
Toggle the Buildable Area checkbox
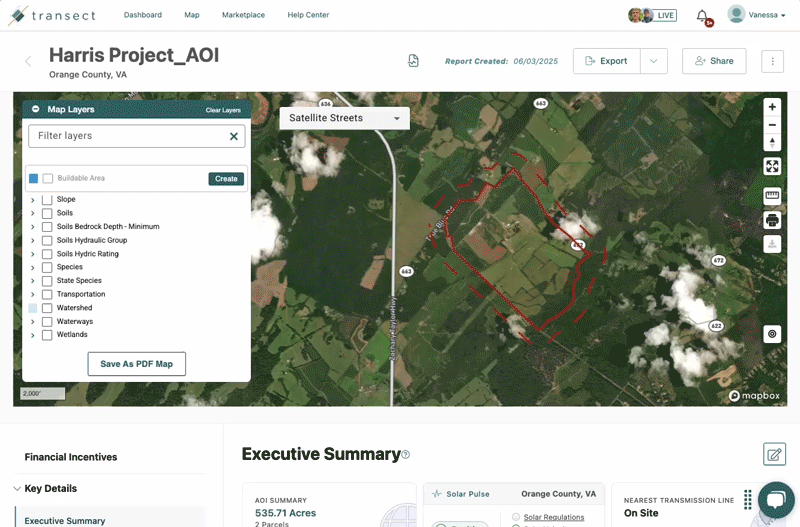(x=48, y=179)
